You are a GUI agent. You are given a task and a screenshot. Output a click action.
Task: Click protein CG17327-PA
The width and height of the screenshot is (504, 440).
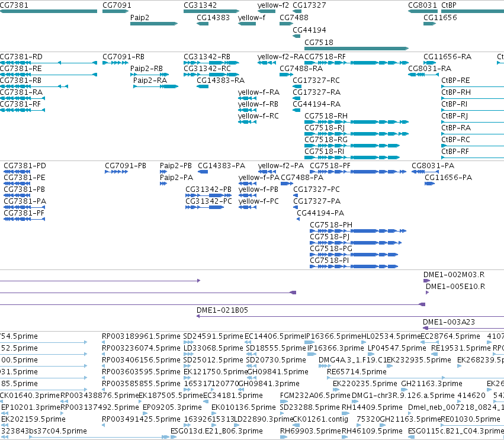pyautogui.click(x=317, y=201)
